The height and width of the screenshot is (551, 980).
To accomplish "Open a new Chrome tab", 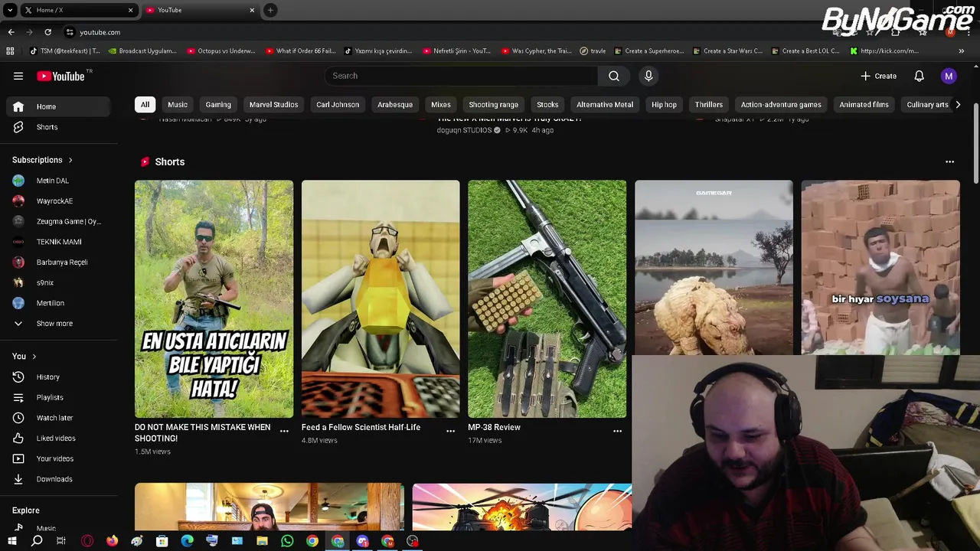I will (x=270, y=10).
